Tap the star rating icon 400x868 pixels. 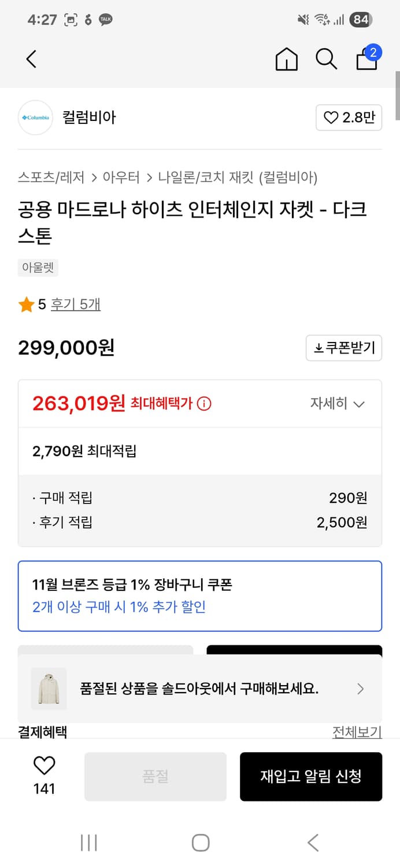click(x=25, y=303)
